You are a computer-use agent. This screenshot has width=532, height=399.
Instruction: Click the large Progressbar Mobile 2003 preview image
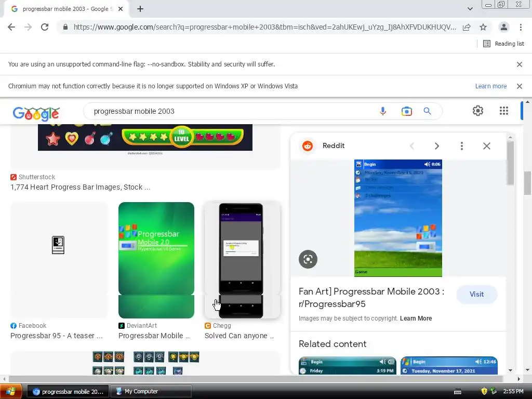tap(398, 218)
